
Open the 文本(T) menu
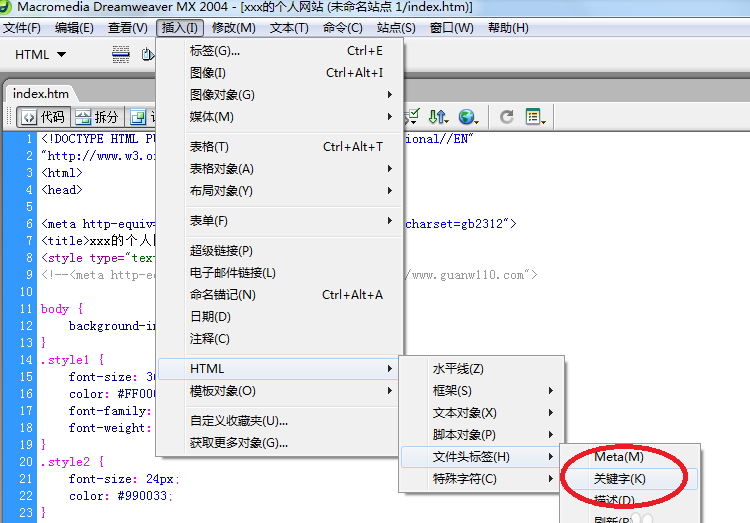(x=289, y=28)
